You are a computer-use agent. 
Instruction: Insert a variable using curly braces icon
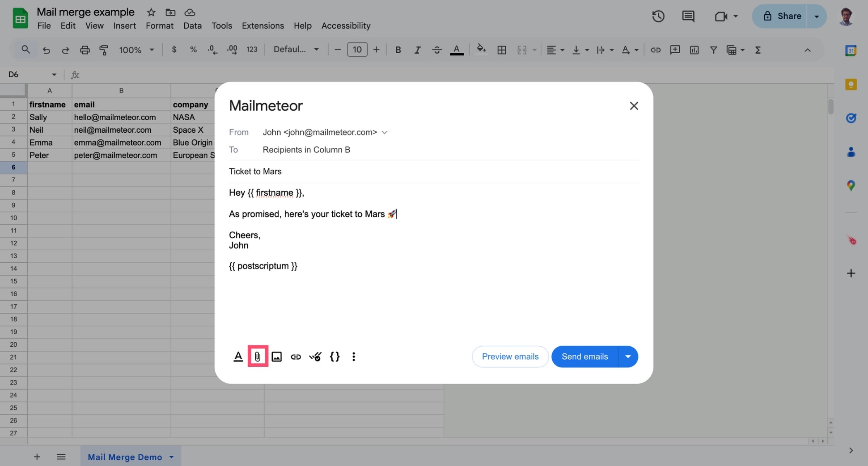point(334,357)
